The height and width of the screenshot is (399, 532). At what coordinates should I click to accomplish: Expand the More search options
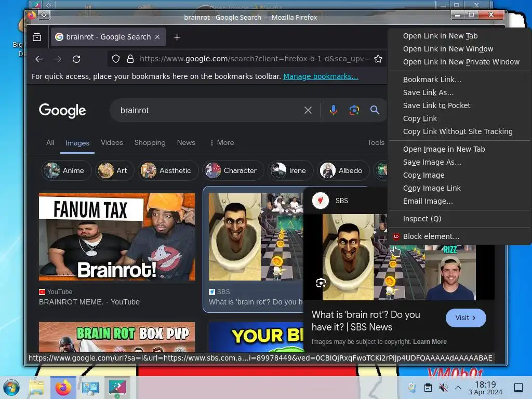(222, 142)
